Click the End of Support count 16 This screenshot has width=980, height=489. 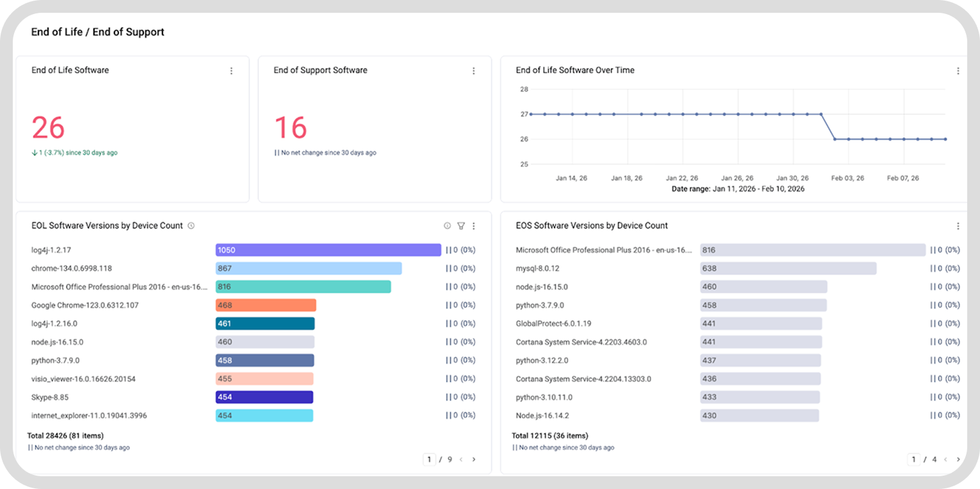290,128
